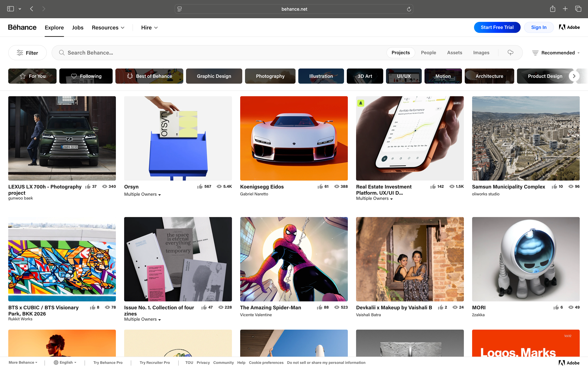The width and height of the screenshot is (588, 368).
Task: Open the Cookie preferences link
Action: click(x=266, y=362)
